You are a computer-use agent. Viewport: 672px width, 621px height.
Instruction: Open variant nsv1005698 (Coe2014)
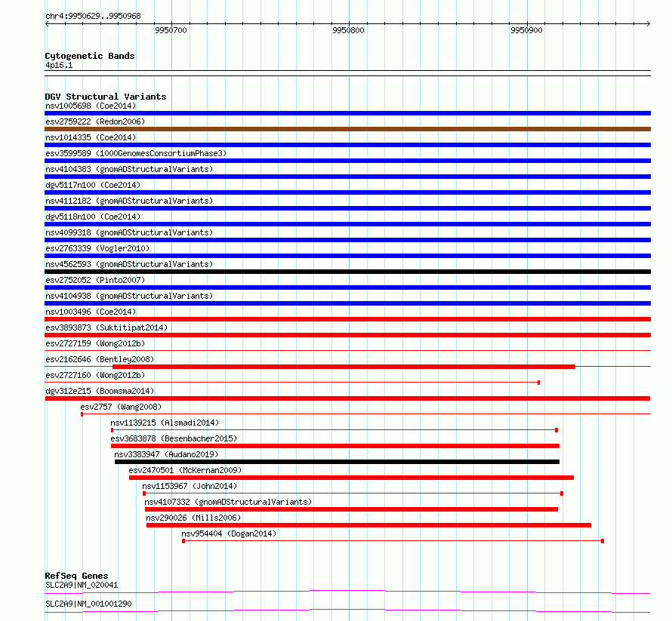pos(91,106)
